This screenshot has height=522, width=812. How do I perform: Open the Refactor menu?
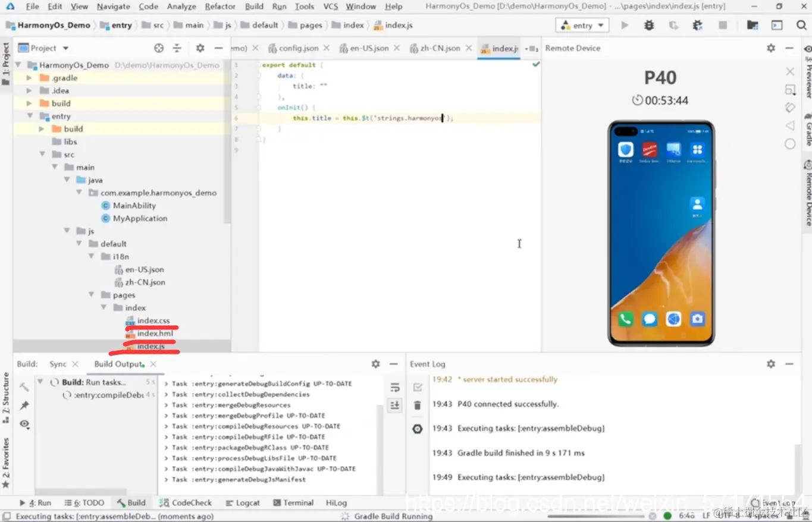tap(220, 7)
